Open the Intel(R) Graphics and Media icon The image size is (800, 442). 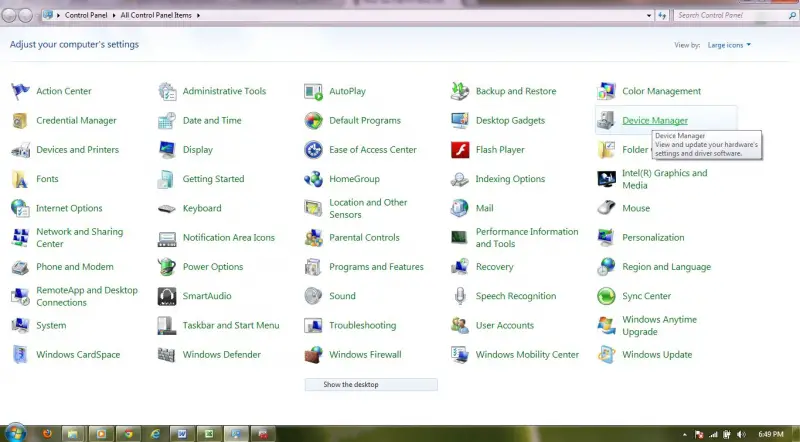tap(606, 179)
